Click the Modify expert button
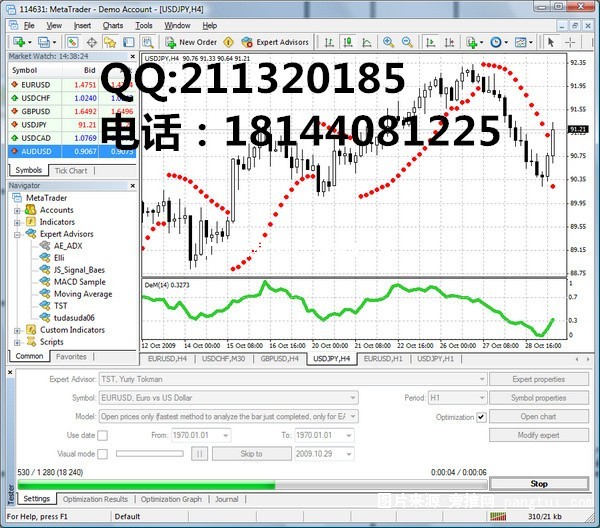Viewport: 600px width, 528px height. (539, 435)
